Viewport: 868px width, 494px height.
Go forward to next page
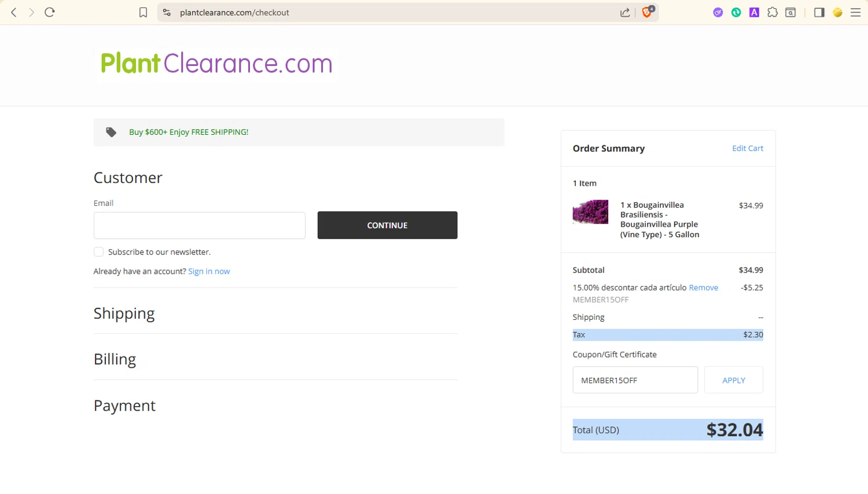tap(31, 12)
